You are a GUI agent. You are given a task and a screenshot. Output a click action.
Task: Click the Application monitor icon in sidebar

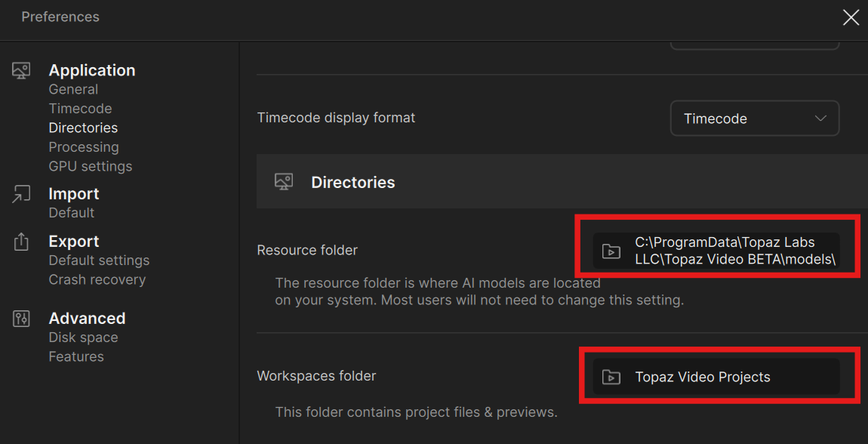(x=21, y=71)
